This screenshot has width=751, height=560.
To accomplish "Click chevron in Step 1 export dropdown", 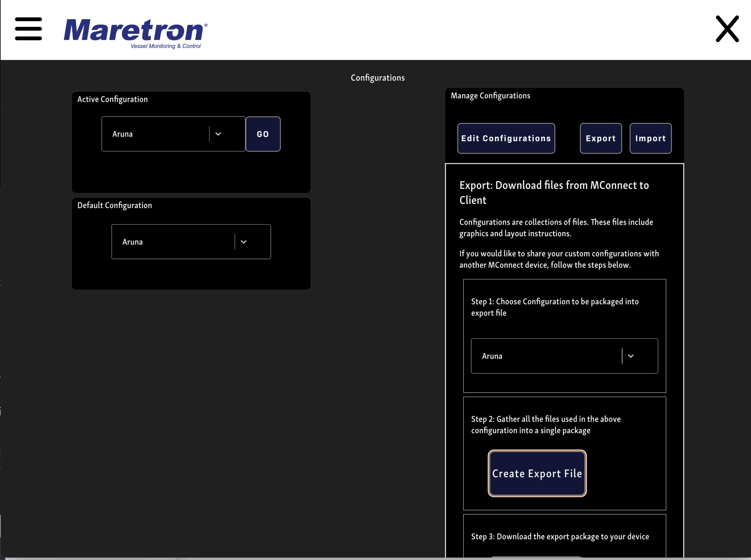I will click(x=631, y=356).
